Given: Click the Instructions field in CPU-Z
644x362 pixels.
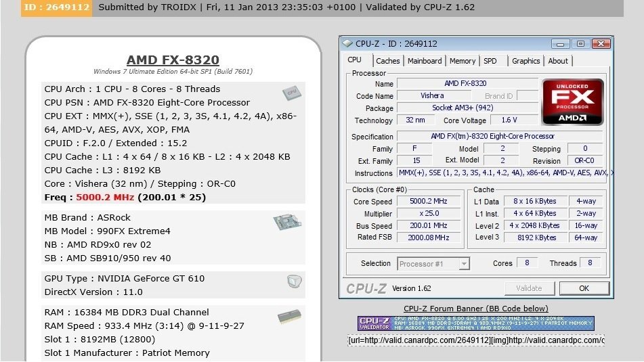Looking at the screenshot, I should pyautogui.click(x=504, y=173).
